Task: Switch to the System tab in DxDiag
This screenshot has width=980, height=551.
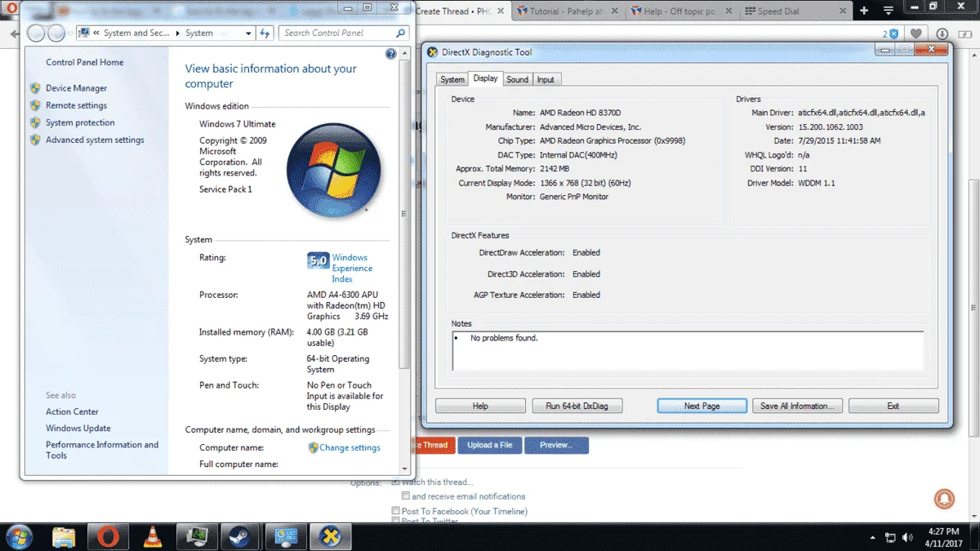Action: pos(452,79)
